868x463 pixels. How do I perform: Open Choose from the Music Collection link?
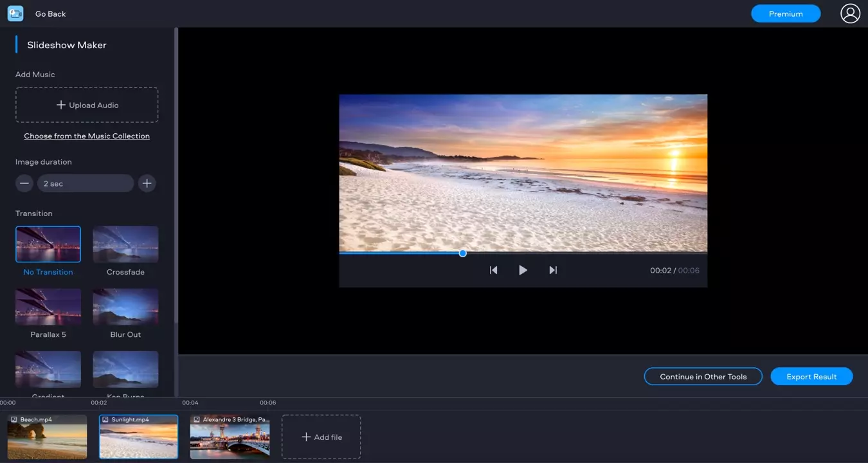87,136
